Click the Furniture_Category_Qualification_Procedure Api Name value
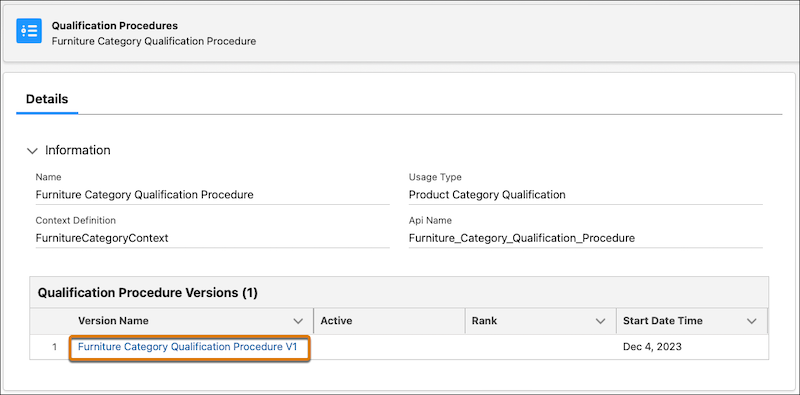This screenshot has width=800, height=395. (521, 238)
